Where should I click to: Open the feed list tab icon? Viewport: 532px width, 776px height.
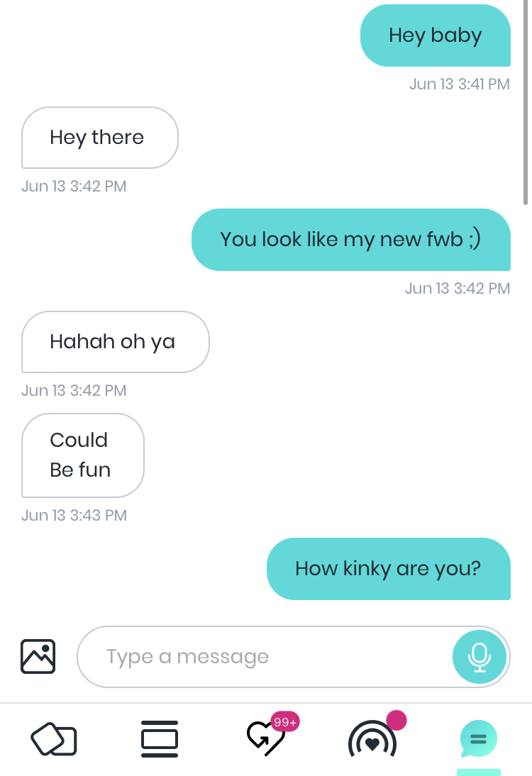(160, 739)
